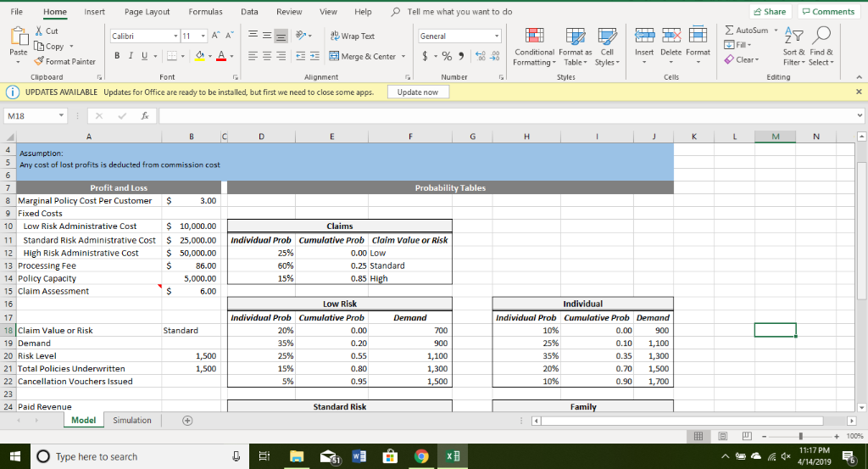
Task: Click Merge & Center
Action: (363, 56)
